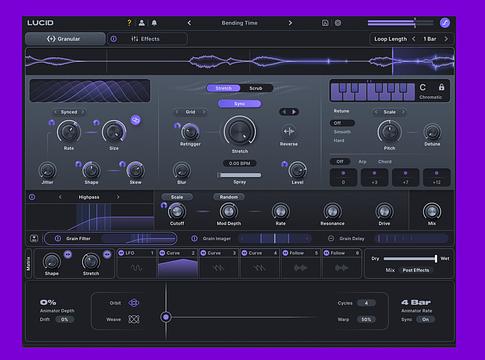Go to the previous preset
The height and width of the screenshot is (360, 485).
coord(189,23)
